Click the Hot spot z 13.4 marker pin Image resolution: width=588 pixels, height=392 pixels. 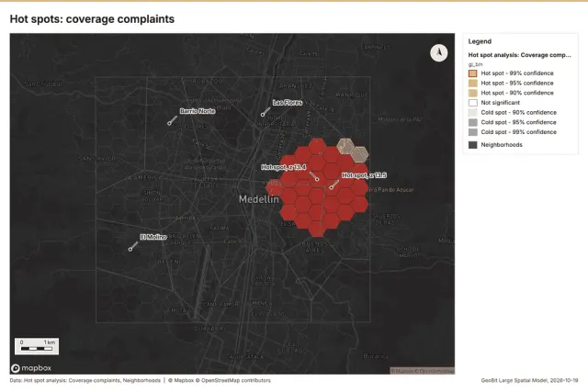pyautogui.click(x=317, y=180)
